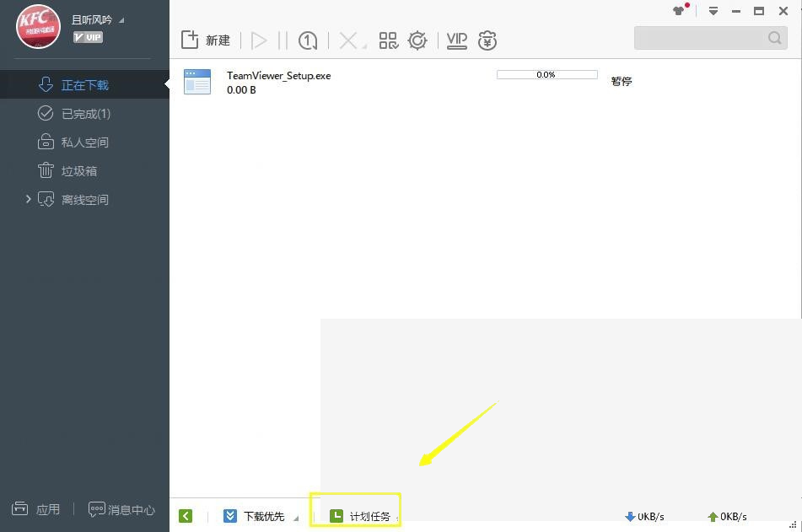
Task: Click the 新建 new task icon
Action: click(x=190, y=40)
